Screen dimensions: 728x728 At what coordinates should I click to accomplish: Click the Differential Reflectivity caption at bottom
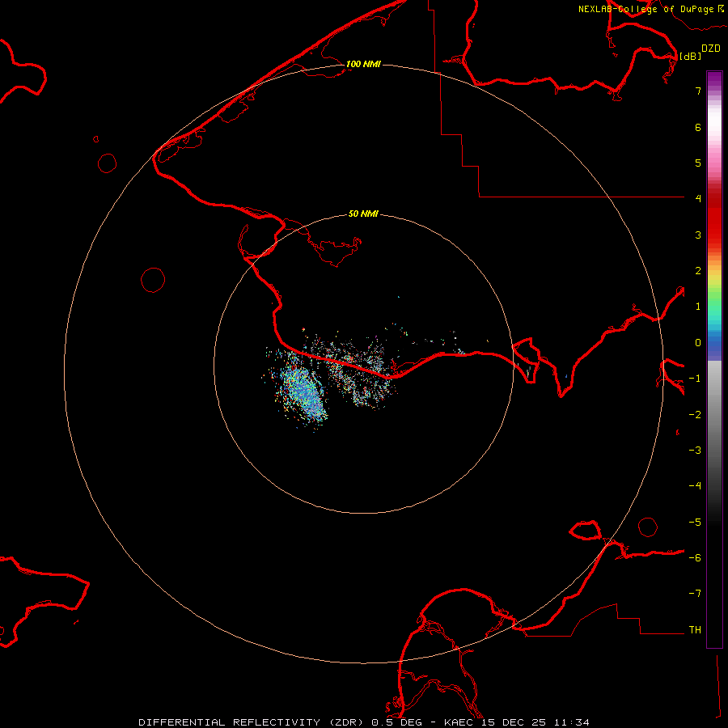(363, 722)
